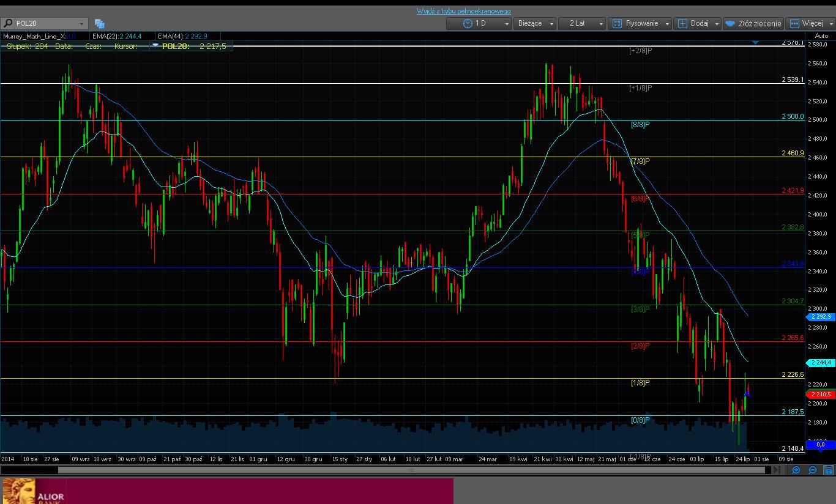This screenshot has height=504, width=836.
Task: Toggle the chart scroll lock icon
Action: 829,470
